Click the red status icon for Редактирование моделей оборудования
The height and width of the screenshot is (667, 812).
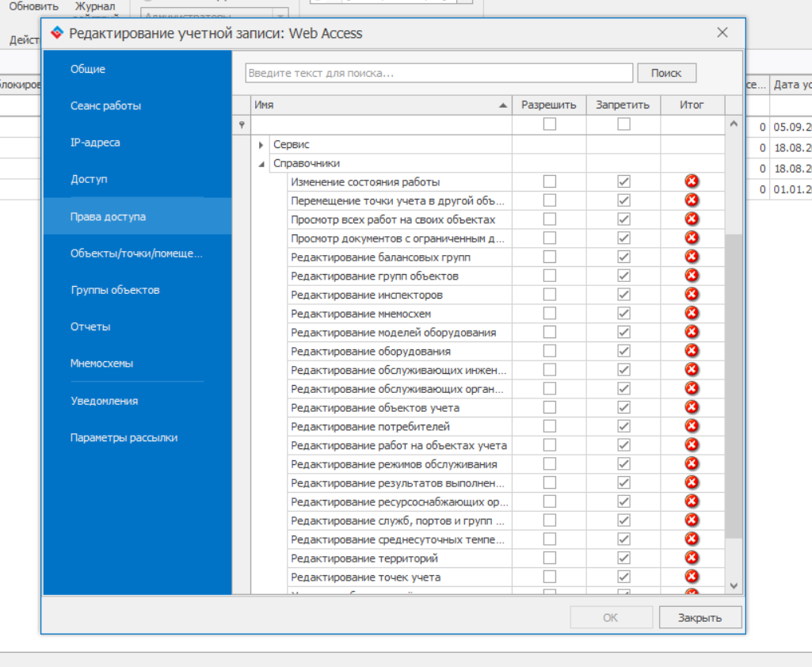(x=692, y=332)
